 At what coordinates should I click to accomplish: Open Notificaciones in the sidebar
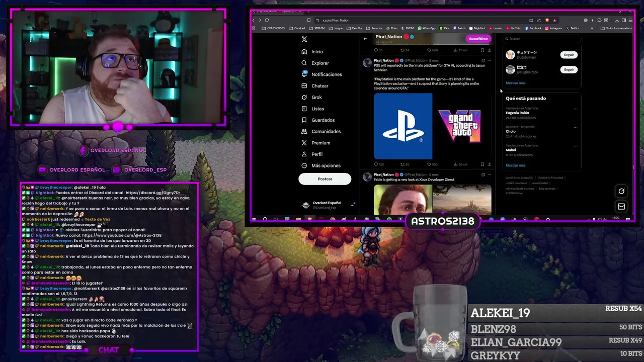[321, 74]
